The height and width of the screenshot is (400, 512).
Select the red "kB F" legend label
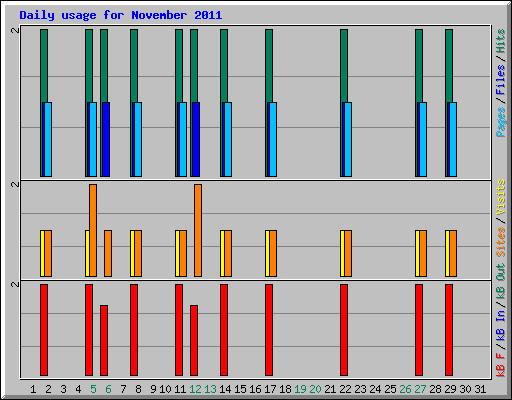point(501,365)
